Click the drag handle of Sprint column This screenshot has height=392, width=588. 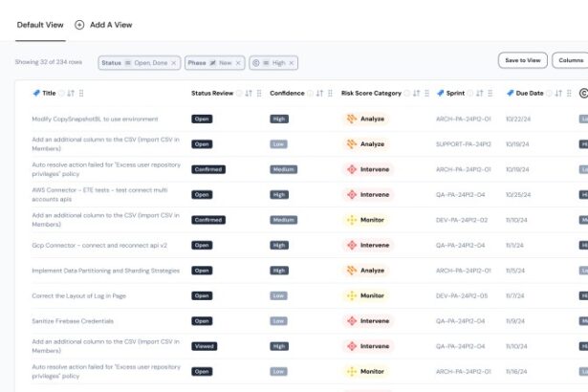pos(490,94)
